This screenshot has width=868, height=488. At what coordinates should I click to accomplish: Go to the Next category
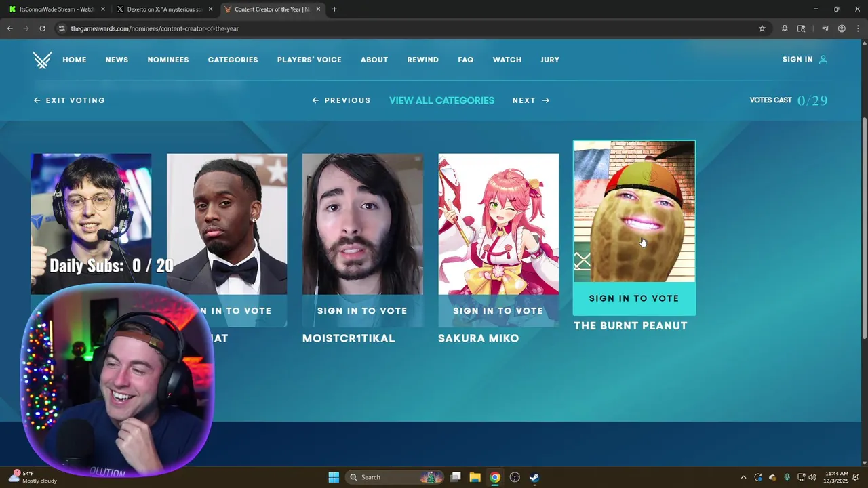531,100
